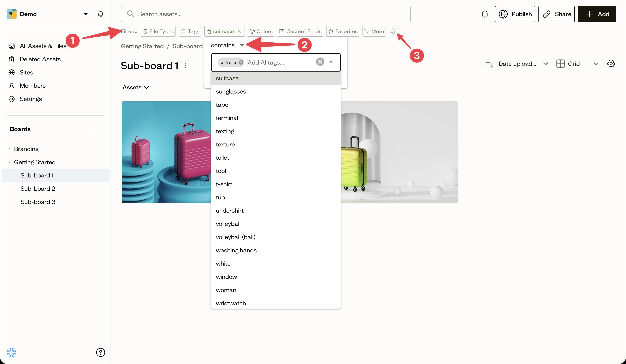626x364 pixels.
Task: Open the Custom Fields filter
Action: (x=300, y=31)
